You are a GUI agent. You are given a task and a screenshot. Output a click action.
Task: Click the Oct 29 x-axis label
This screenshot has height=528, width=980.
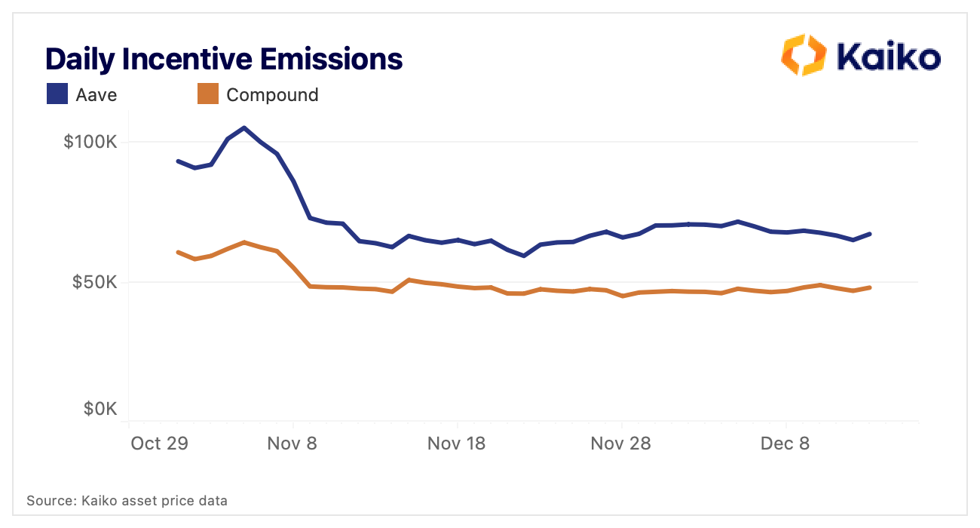[x=158, y=444]
